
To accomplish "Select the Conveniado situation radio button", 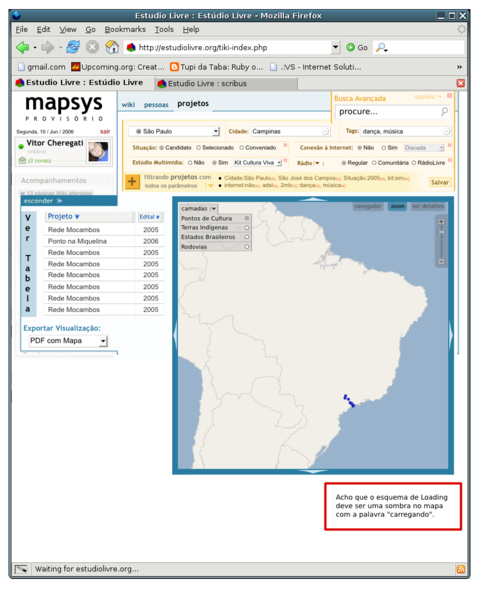I will point(242,148).
